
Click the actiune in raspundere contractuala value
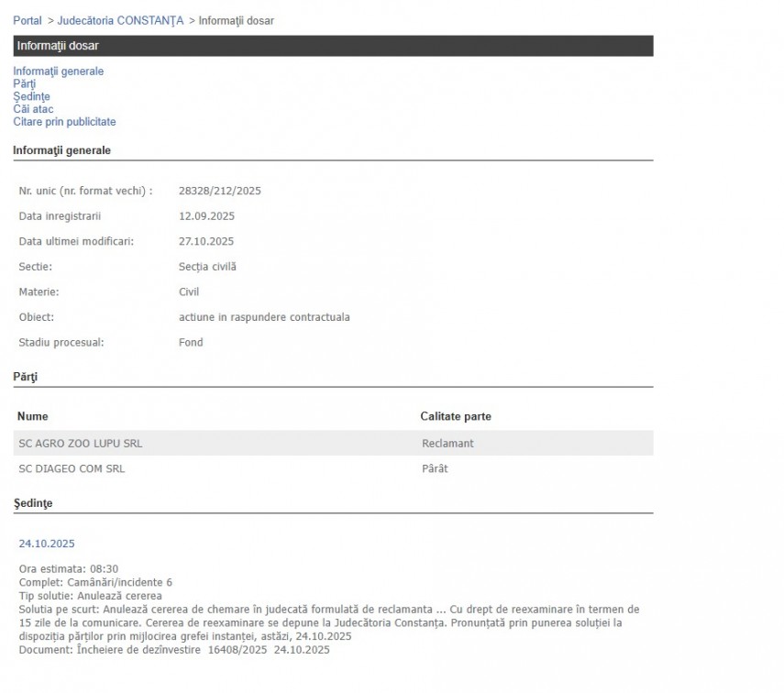click(x=264, y=317)
